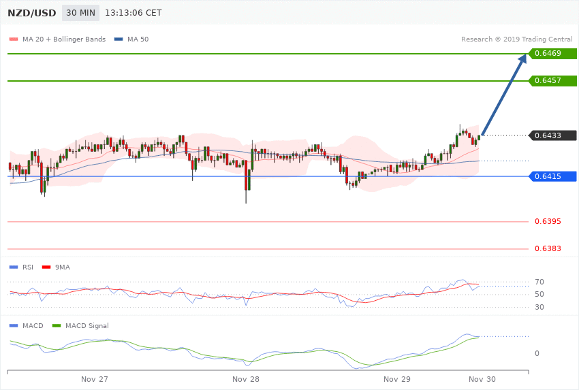Click the MACD Signal legend swatch

[57, 325]
